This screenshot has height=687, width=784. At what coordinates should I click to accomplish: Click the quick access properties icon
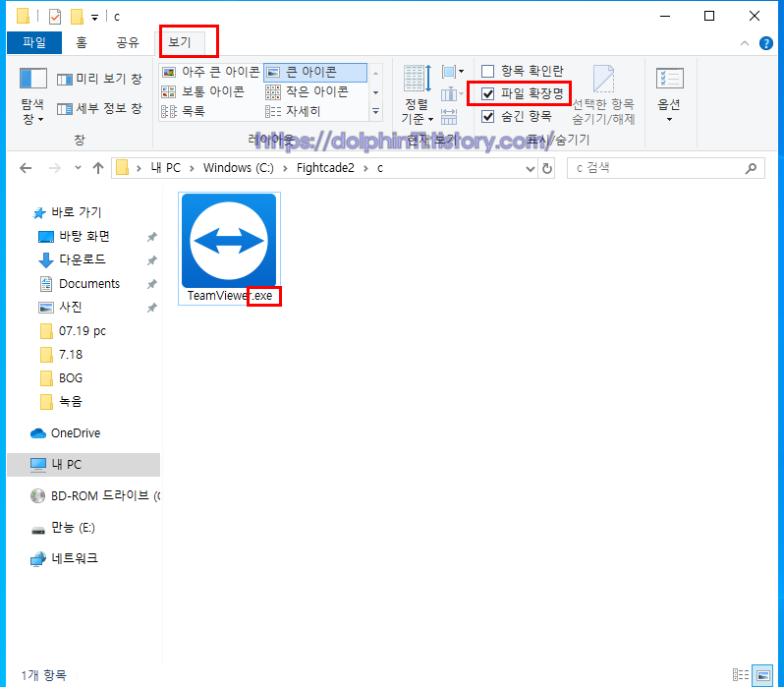pyautogui.click(x=55, y=17)
